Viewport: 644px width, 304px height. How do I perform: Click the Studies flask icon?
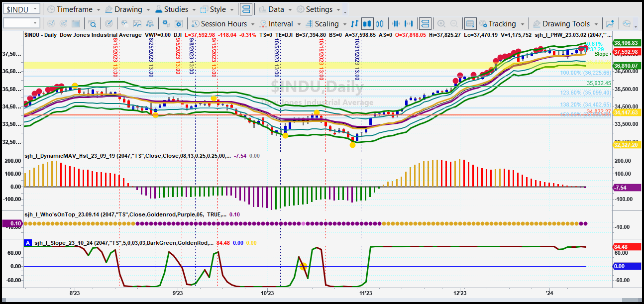click(x=158, y=9)
